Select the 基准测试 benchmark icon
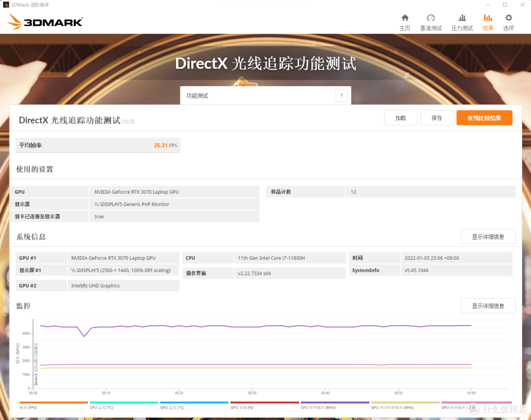Screen dimensions: 531x420 [x=431, y=21]
